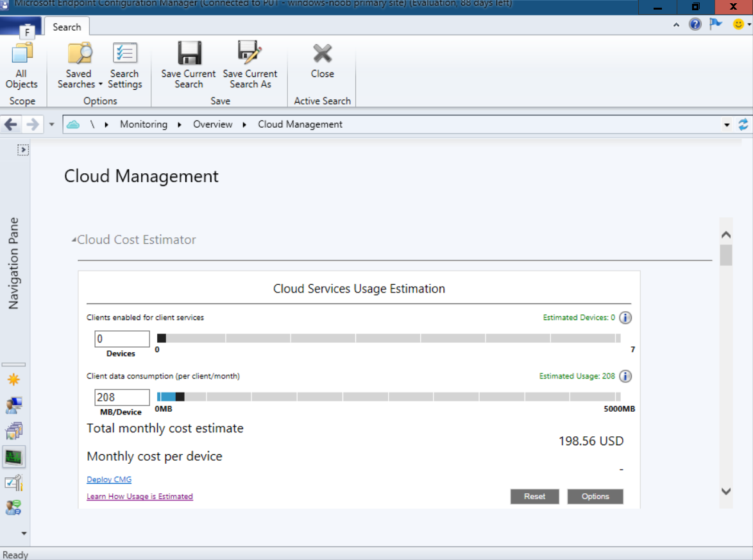This screenshot has width=753, height=560.
Task: Open the Monitoring workspace icon
Action: point(14,457)
